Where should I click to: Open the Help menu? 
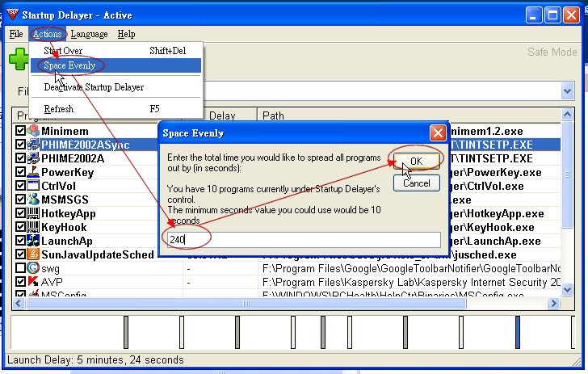point(126,34)
